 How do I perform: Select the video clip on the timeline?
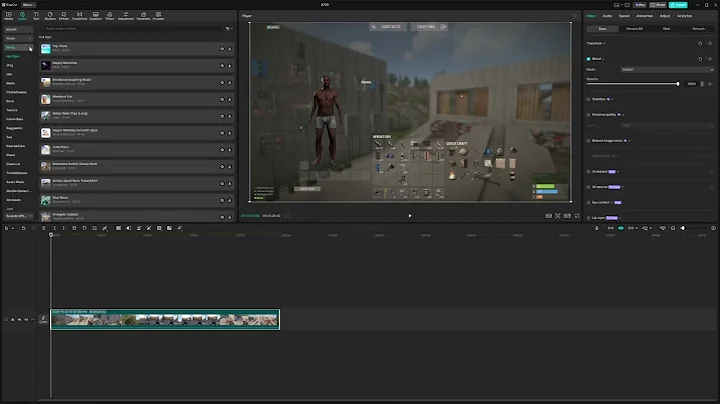point(165,319)
